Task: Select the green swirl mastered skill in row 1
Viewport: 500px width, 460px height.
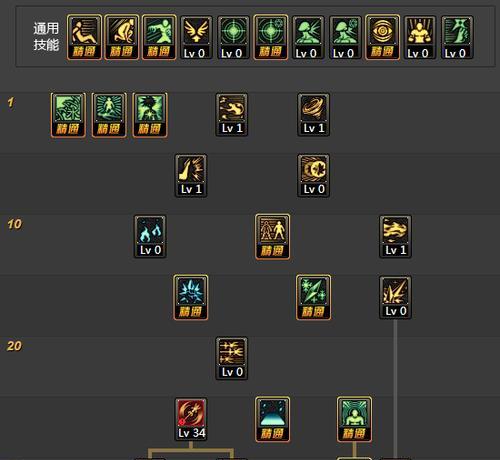Action: (x=68, y=115)
